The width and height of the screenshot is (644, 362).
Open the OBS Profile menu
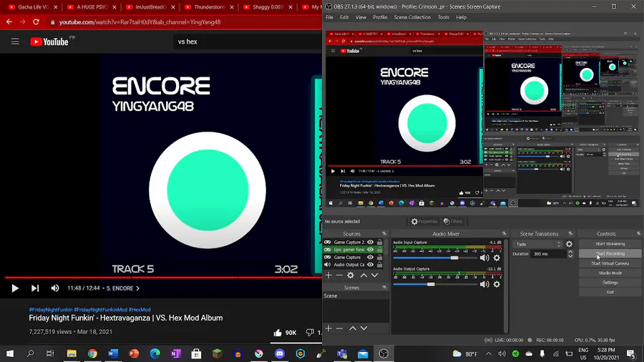click(380, 18)
